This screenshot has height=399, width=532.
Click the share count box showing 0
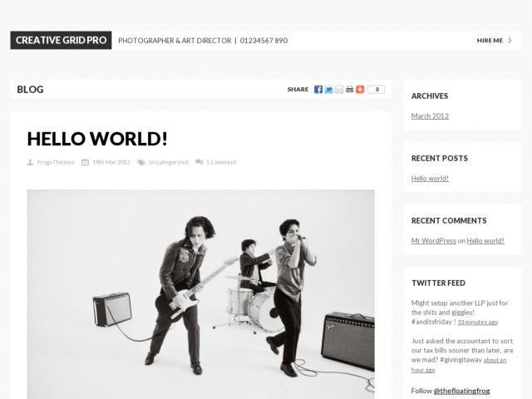pos(376,89)
